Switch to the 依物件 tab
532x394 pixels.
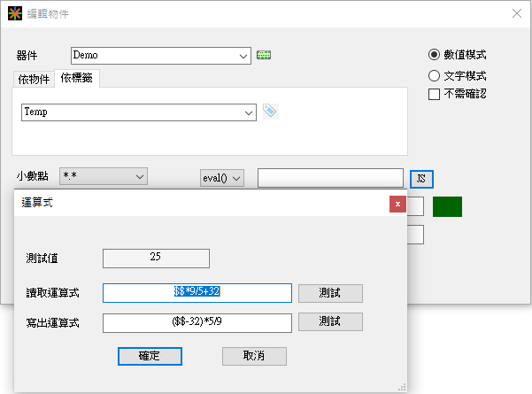click(x=34, y=79)
